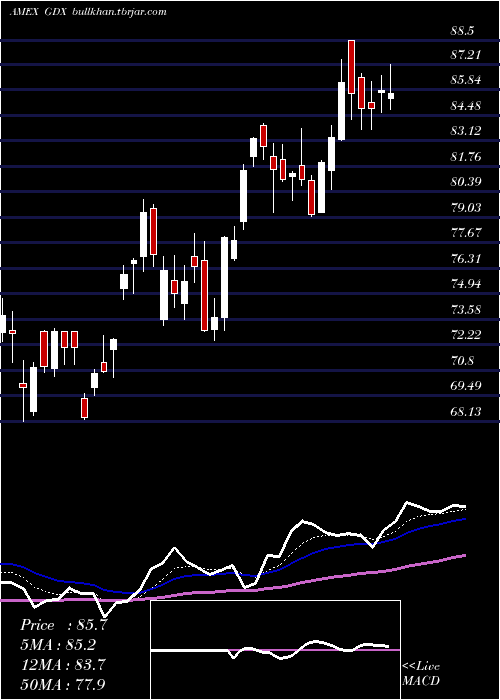Click the last white candle on the chart
Viewport: 500px width, 700px height.
point(391,96)
